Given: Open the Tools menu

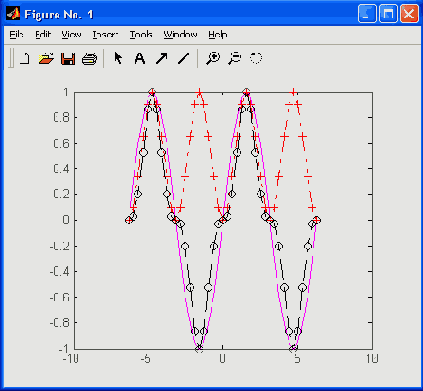Looking at the screenshot, I should tap(141, 35).
